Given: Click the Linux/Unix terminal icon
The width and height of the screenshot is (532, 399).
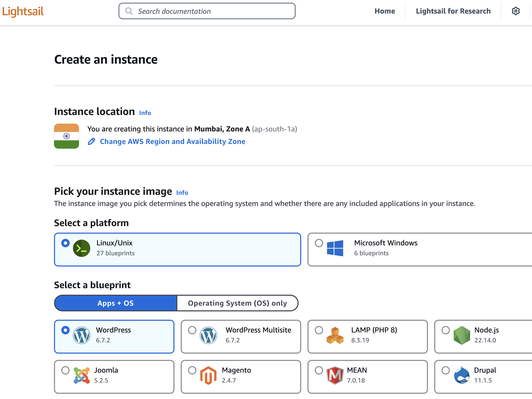Looking at the screenshot, I should click(82, 248).
